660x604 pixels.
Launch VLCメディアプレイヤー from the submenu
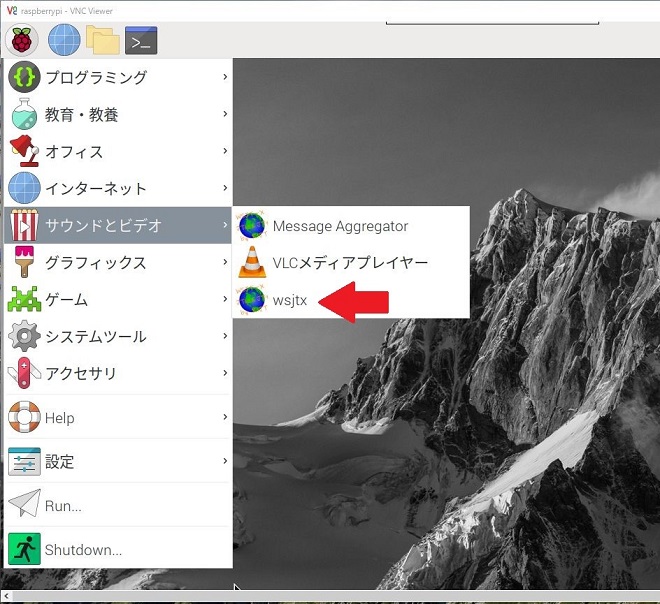pyautogui.click(x=351, y=263)
